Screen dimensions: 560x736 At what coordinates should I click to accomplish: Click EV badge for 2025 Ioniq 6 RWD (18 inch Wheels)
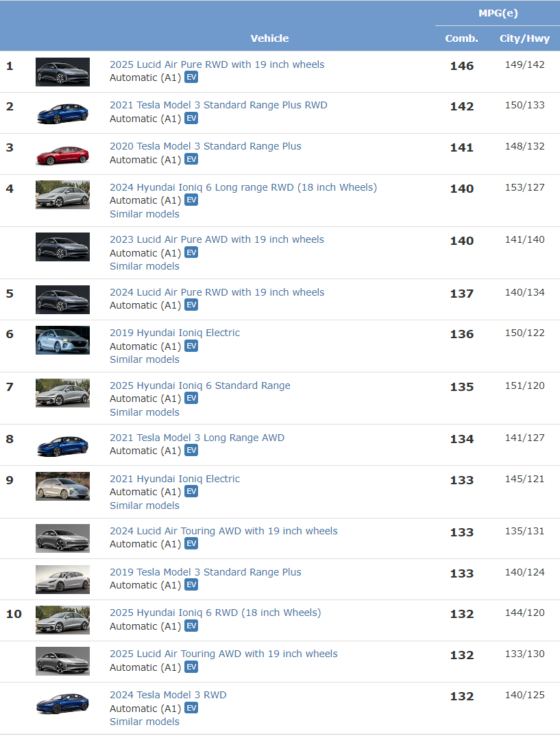(x=191, y=626)
